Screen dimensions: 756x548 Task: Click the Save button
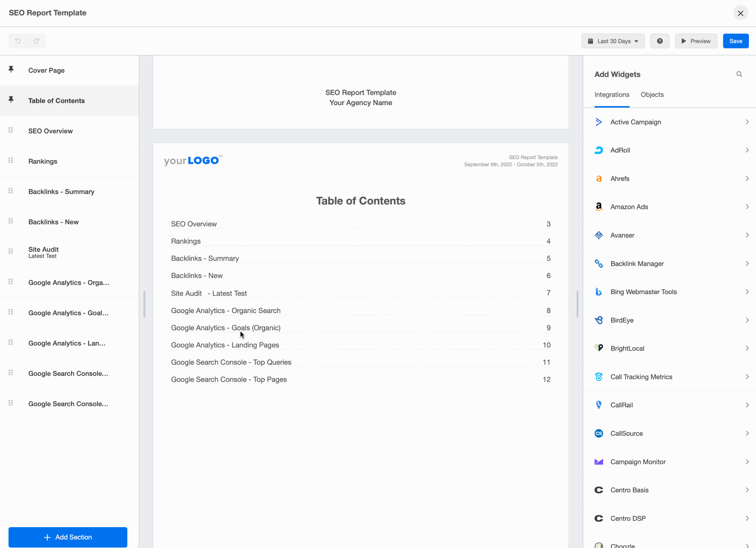coord(736,41)
